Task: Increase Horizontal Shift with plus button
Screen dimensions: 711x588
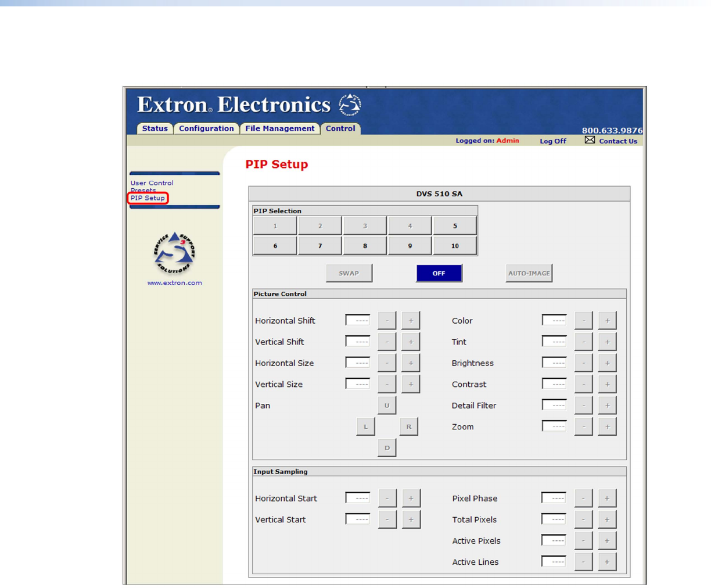Action: point(411,321)
